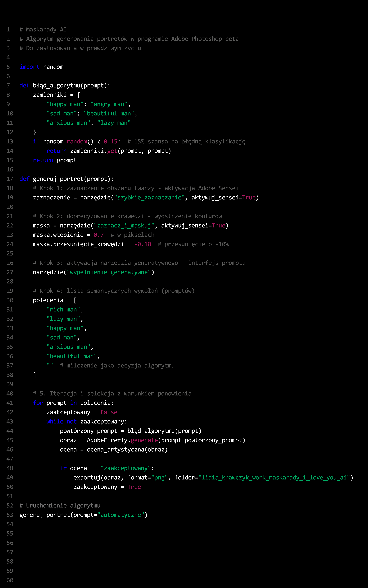Screen dimensions: 368x588
Task: Click the string "angry man"
Action: pos(109,104)
